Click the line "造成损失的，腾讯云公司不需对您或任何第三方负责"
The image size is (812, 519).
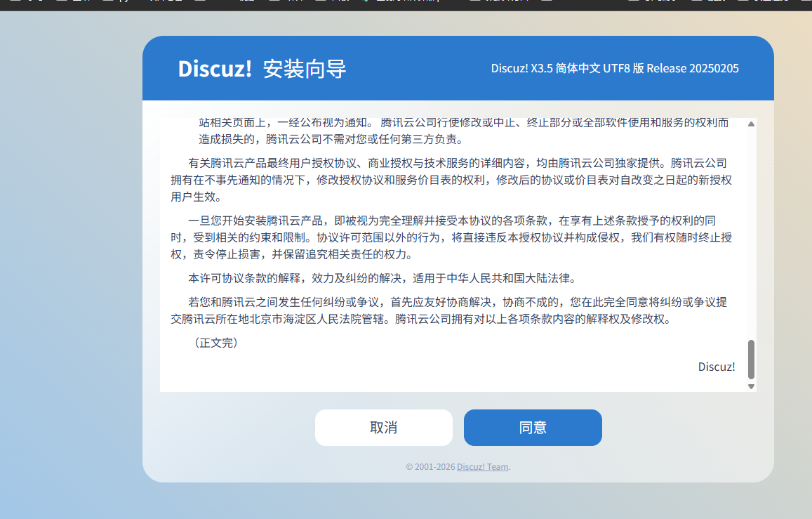pos(331,139)
